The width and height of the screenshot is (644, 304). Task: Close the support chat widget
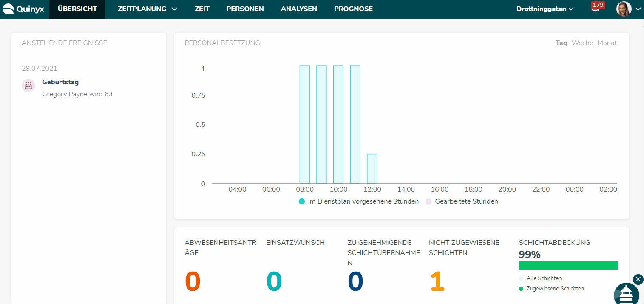point(638,279)
